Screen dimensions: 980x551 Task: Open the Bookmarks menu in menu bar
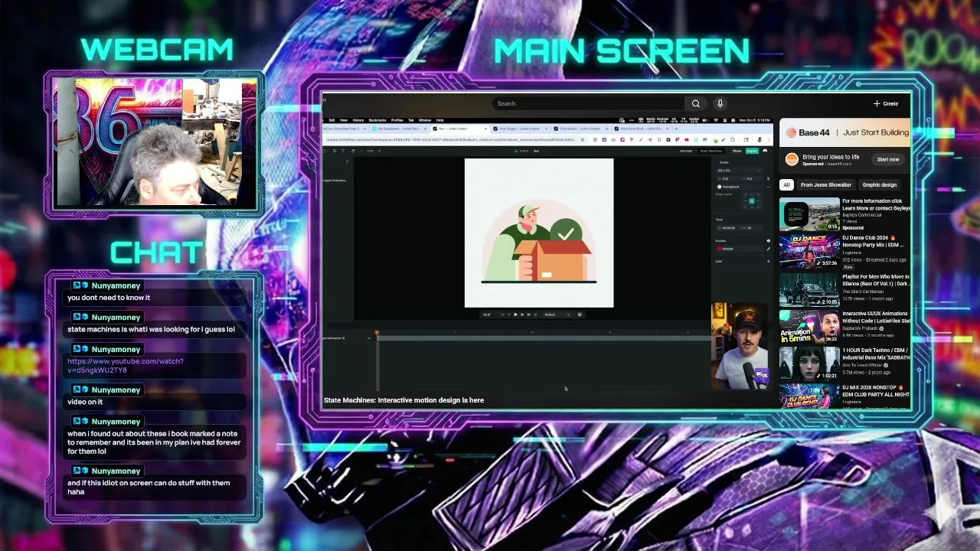tap(377, 120)
